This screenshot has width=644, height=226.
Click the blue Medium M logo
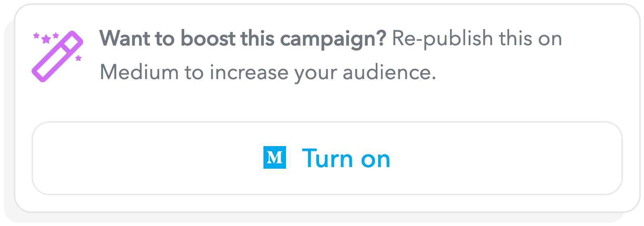[275, 157]
